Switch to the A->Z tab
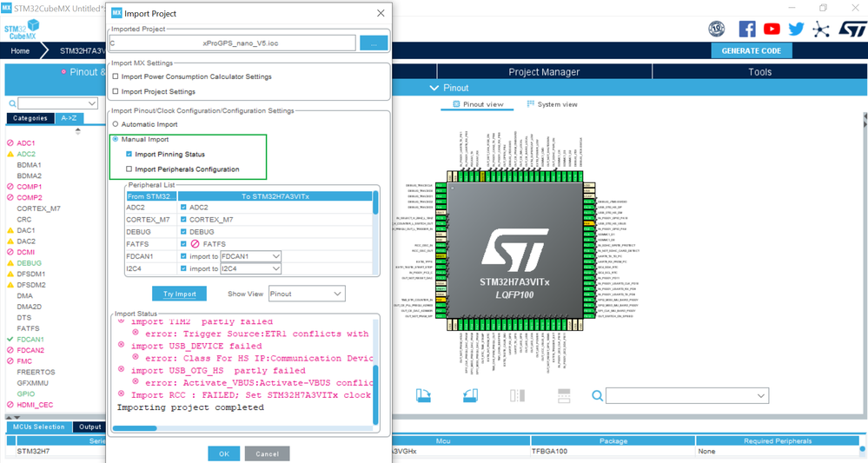Viewport: 868px width, 463px height. (70, 118)
